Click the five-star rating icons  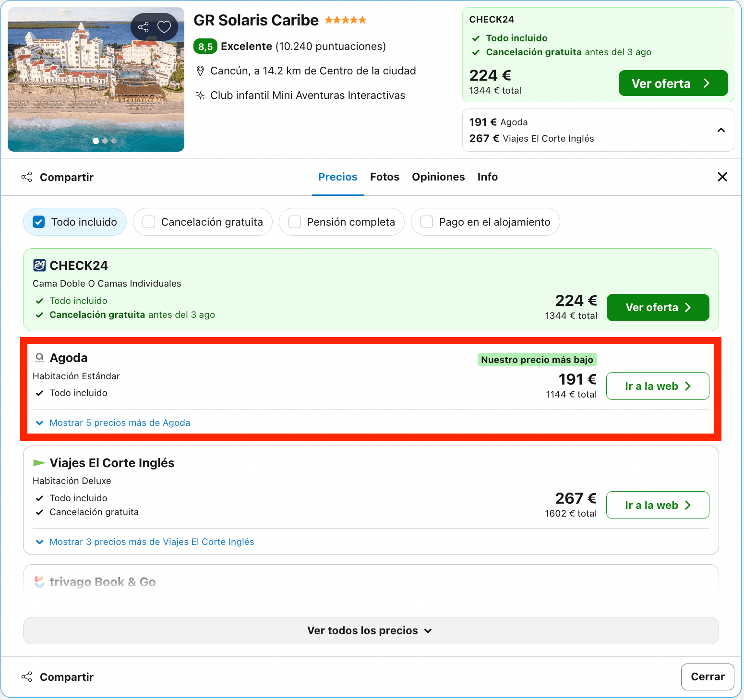tap(346, 20)
